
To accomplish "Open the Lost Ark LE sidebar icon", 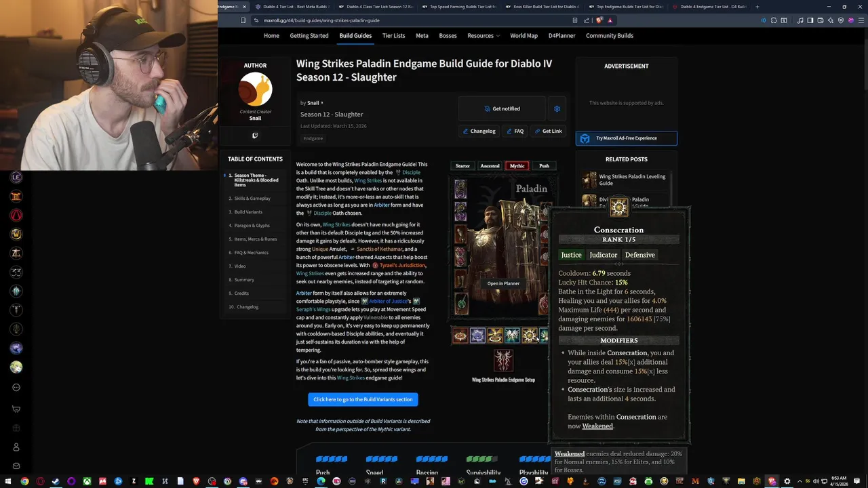I will pos(17,177).
